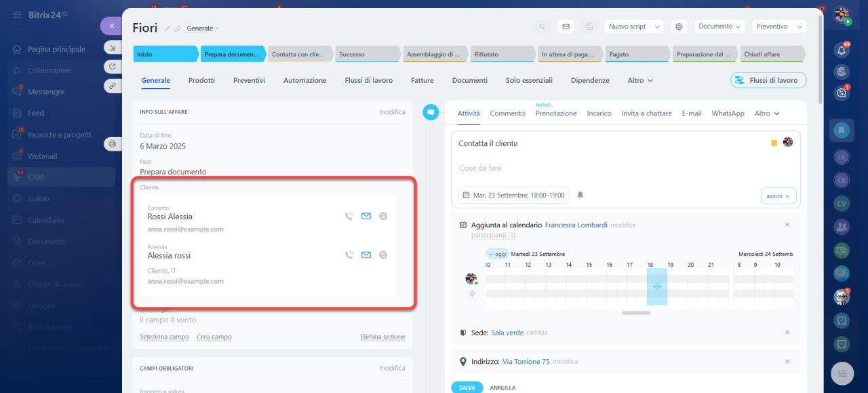Switch to the Preventivi tab
The image size is (868, 393).
(249, 80)
